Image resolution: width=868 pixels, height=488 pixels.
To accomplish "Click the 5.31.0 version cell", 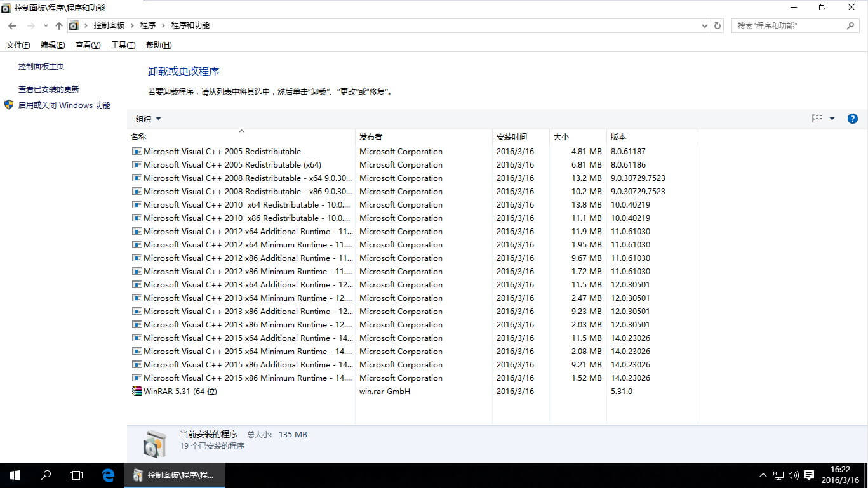I will point(622,392).
